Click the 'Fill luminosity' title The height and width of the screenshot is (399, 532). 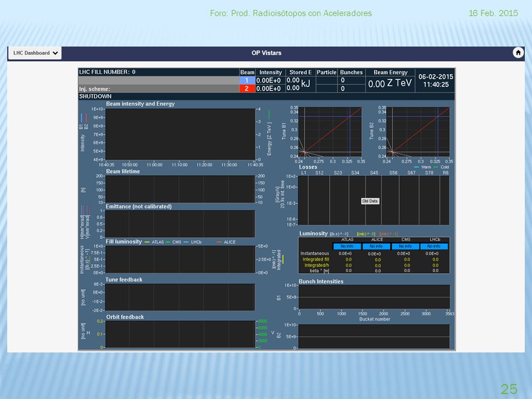124,242
